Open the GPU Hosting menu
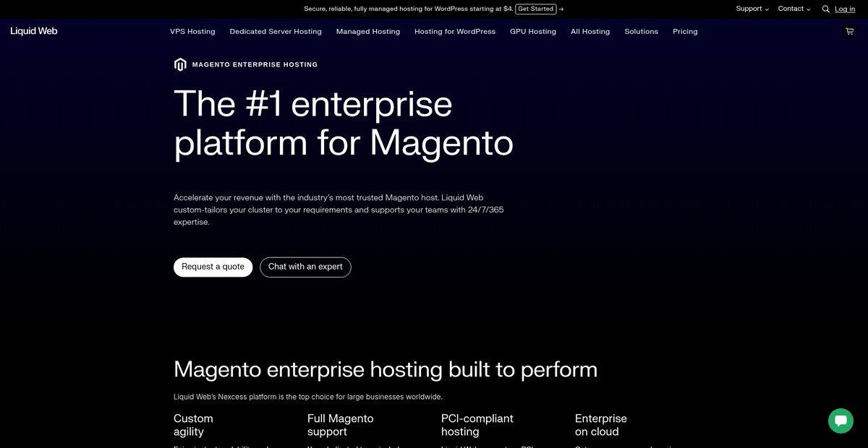This screenshot has height=448, width=868. [533, 32]
